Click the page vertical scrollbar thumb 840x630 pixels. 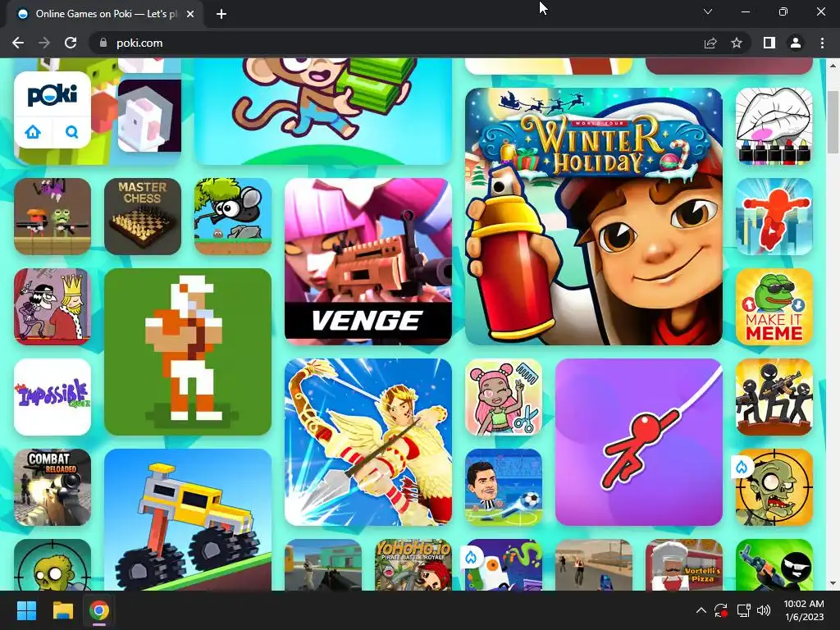(833, 122)
